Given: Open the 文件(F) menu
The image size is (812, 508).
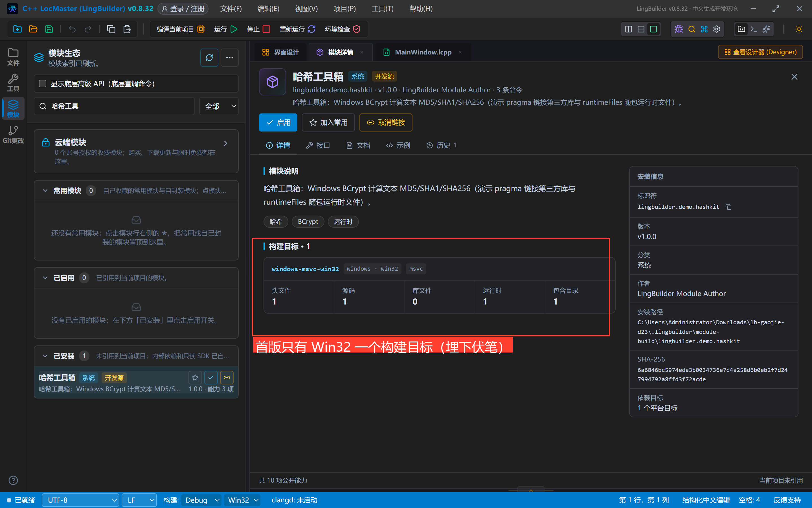Looking at the screenshot, I should (231, 9).
